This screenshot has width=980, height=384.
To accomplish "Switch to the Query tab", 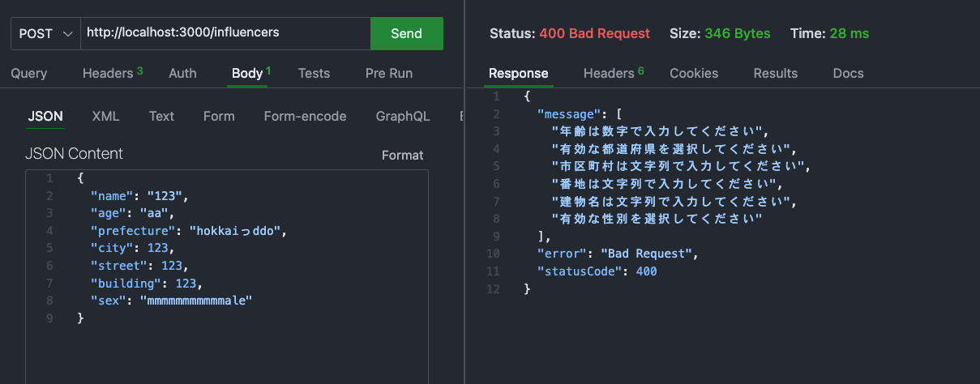I will click(x=29, y=73).
